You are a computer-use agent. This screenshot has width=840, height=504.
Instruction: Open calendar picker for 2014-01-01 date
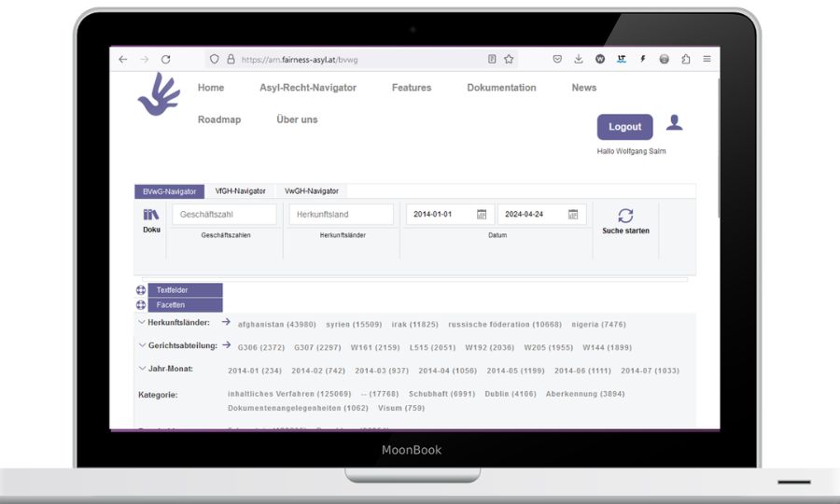point(482,215)
